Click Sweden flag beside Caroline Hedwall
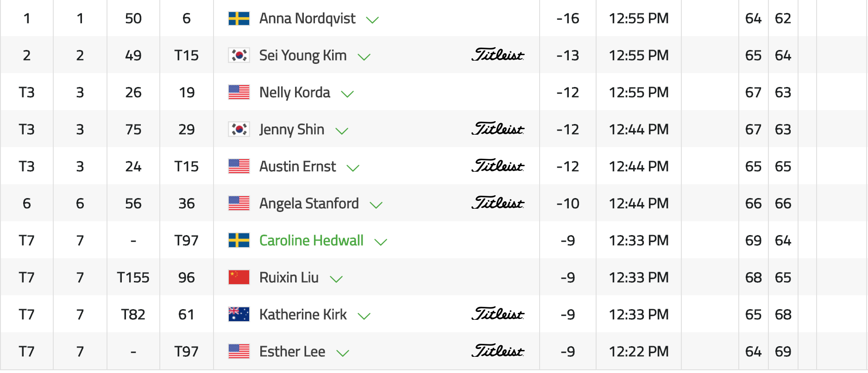 pos(239,241)
